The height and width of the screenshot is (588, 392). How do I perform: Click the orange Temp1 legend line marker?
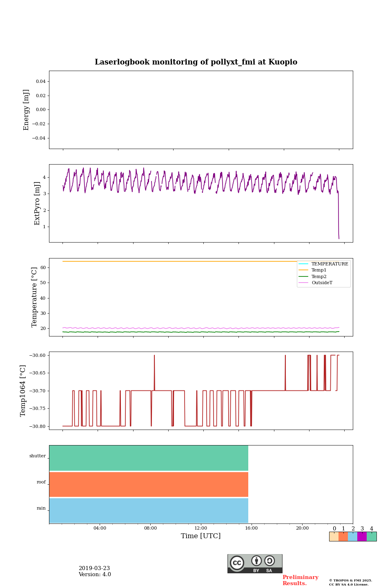coord(303,270)
